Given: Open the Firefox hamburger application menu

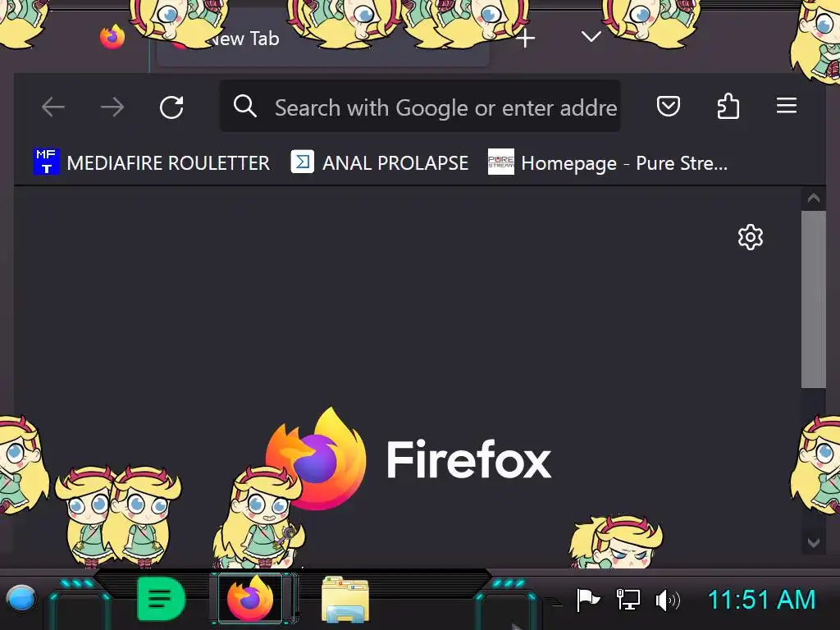Looking at the screenshot, I should [x=787, y=106].
